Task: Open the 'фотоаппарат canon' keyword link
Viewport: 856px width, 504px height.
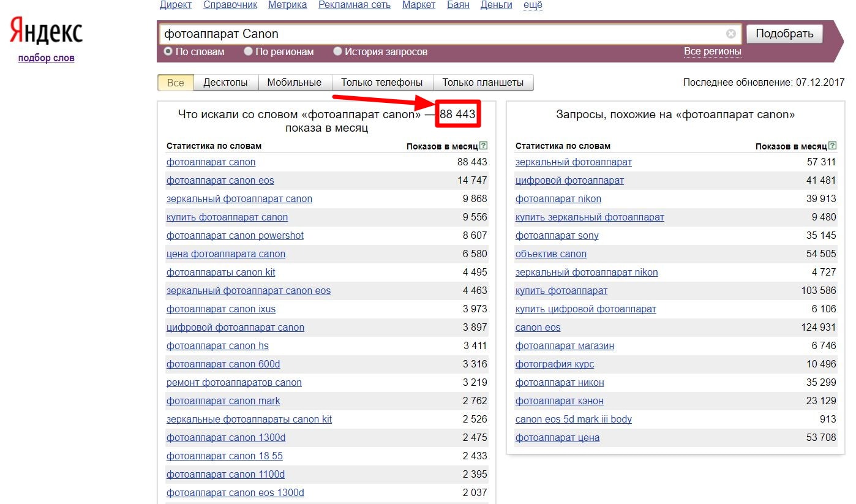Action: 211,162
